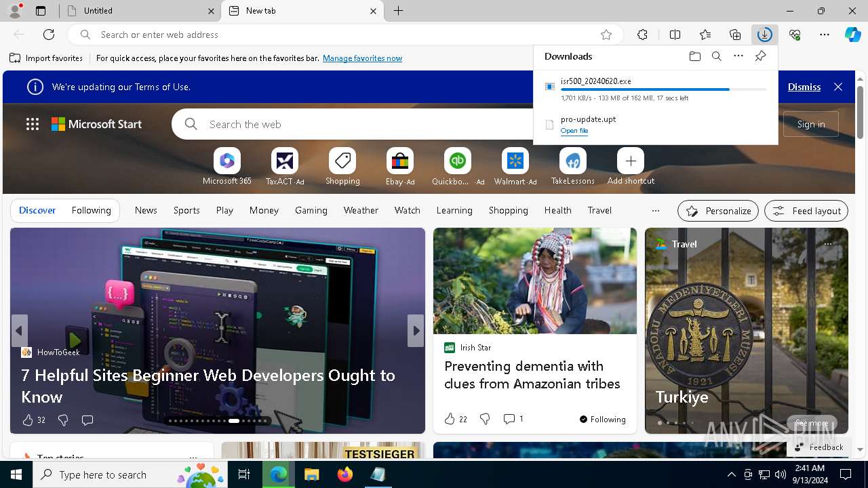Switch to Following feed
This screenshot has width=868, height=488.
coord(91,211)
